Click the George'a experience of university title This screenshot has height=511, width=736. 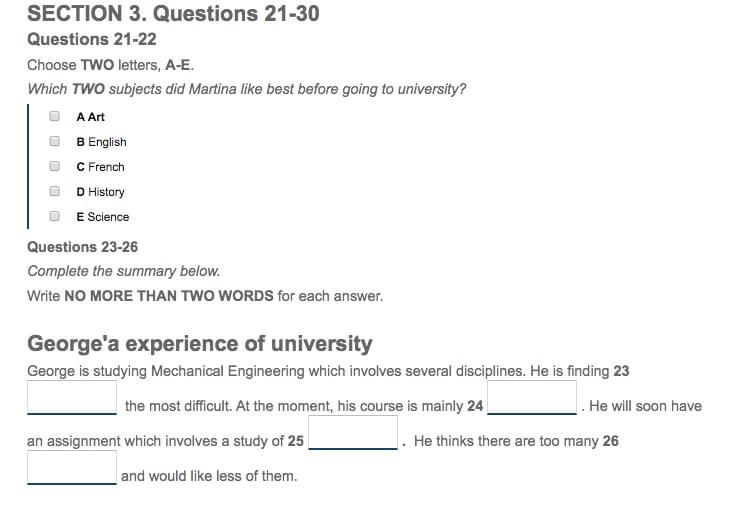(x=200, y=343)
